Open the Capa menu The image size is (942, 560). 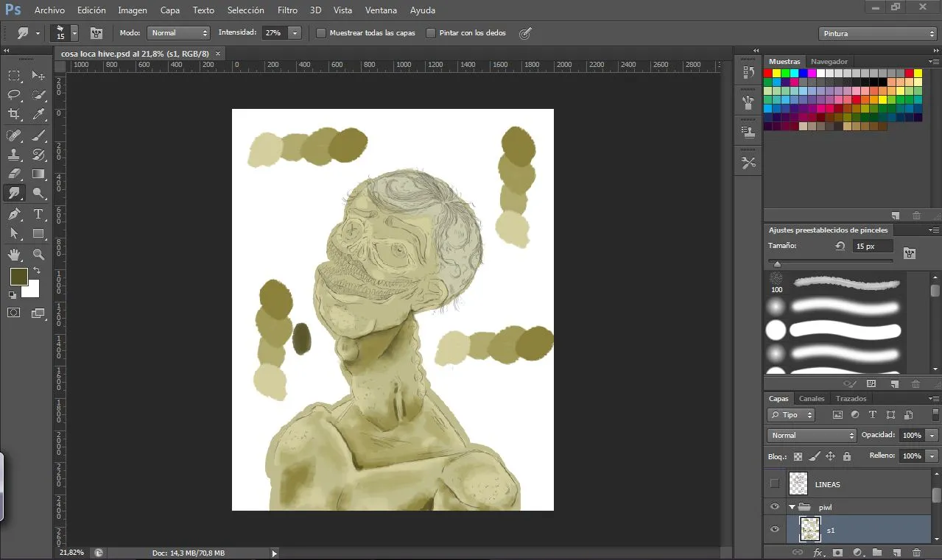pyautogui.click(x=170, y=10)
